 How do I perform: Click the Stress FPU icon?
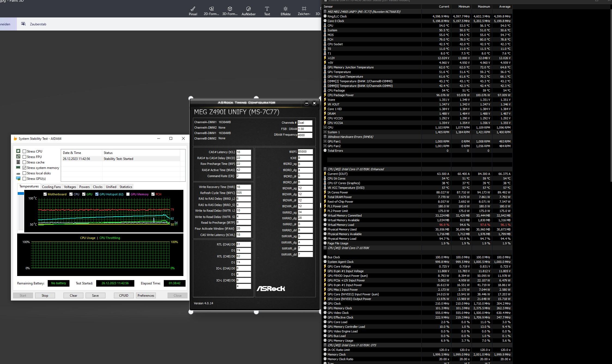pos(18,156)
